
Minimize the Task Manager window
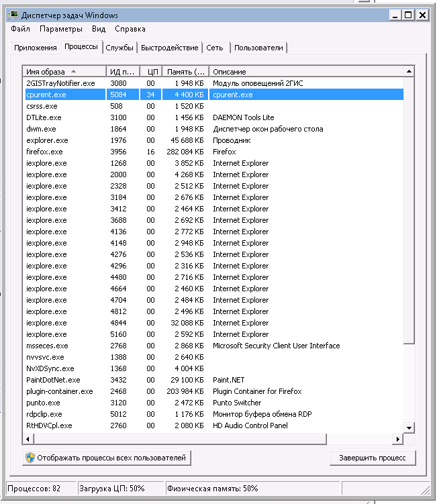click(x=393, y=15)
